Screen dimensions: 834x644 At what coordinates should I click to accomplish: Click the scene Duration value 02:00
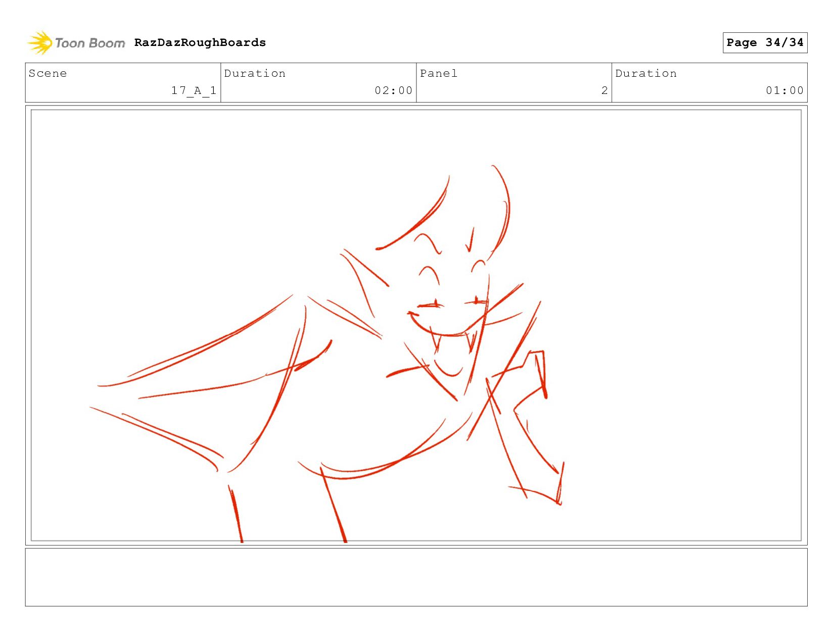pos(394,90)
